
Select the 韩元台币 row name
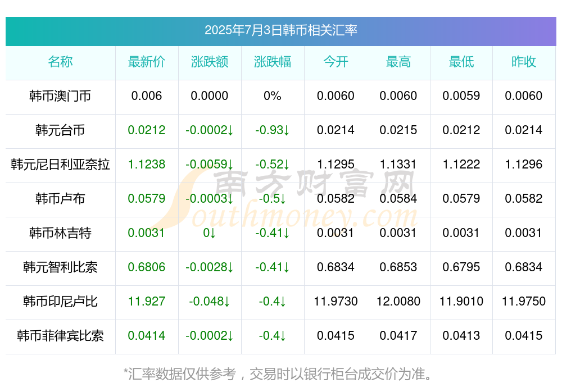[60, 130]
